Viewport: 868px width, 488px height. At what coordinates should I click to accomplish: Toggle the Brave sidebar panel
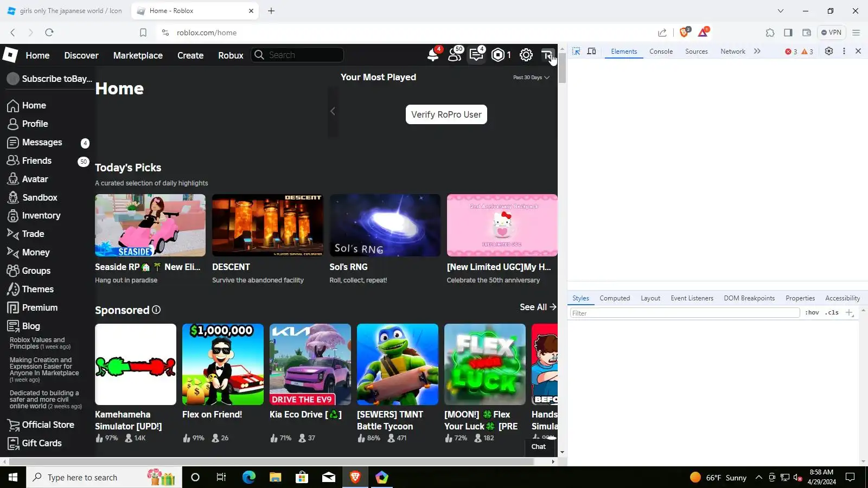pos(788,33)
